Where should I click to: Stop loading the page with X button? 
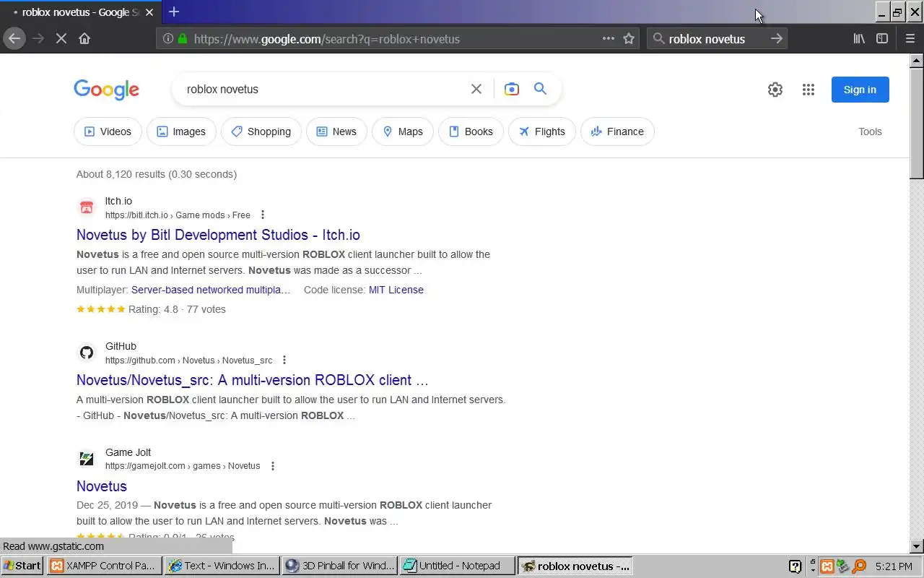(x=61, y=39)
